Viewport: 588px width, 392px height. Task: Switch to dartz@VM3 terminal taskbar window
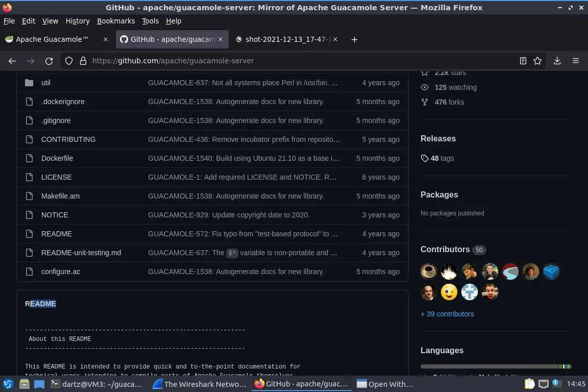point(97,384)
